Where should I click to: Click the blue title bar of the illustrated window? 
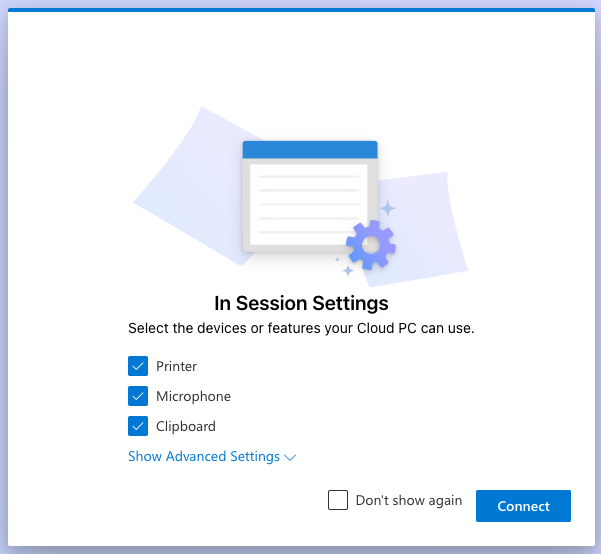coord(310,150)
